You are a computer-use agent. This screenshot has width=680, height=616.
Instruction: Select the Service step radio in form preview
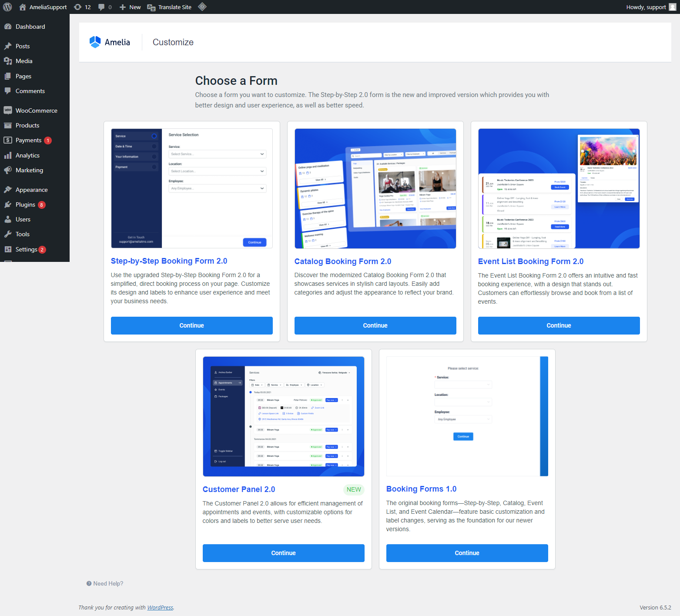pyautogui.click(x=154, y=136)
